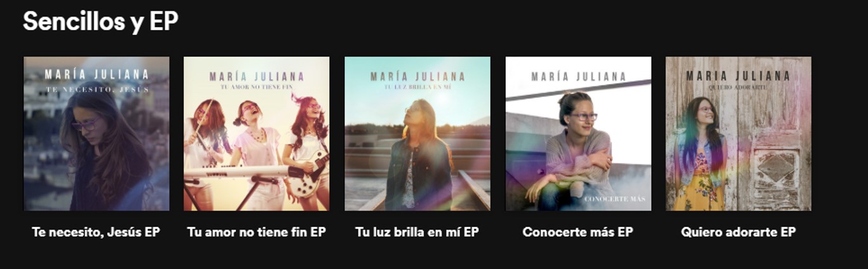
Task: Click the Tu amor no tiene fin EP title
Action: pyautogui.click(x=257, y=232)
